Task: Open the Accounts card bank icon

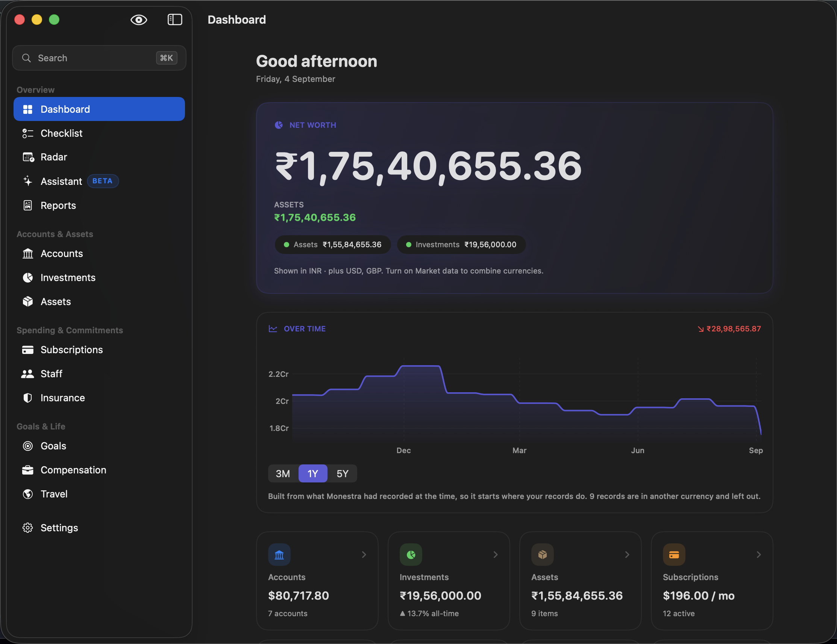Action: pos(279,555)
